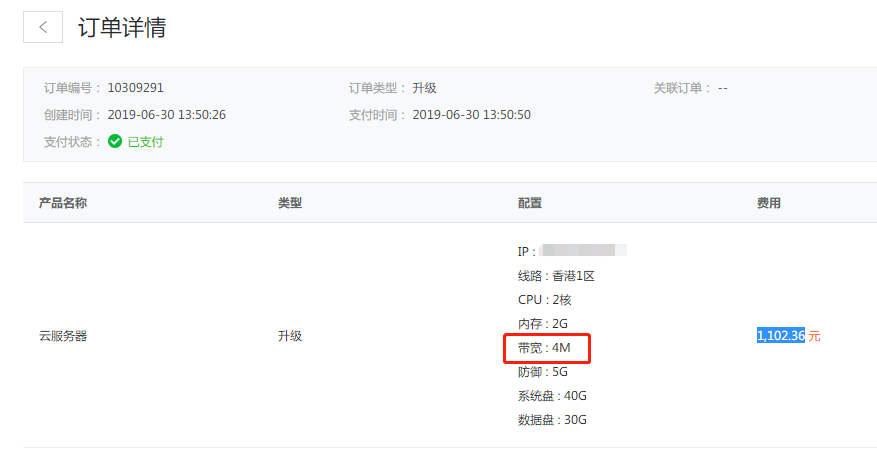The height and width of the screenshot is (449, 877).
Task: Click the 产品名称 column header
Action: (x=63, y=203)
